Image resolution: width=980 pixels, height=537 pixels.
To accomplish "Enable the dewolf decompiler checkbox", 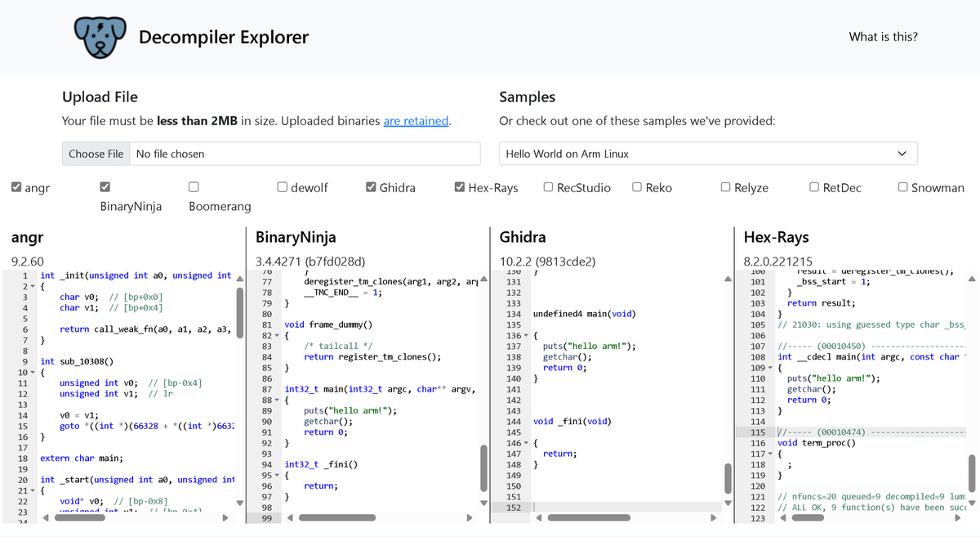I will click(x=282, y=187).
